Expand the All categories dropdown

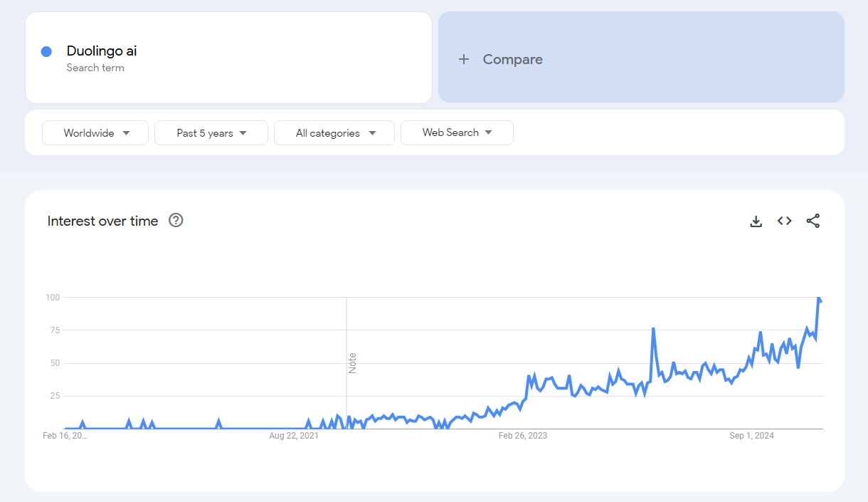click(334, 132)
